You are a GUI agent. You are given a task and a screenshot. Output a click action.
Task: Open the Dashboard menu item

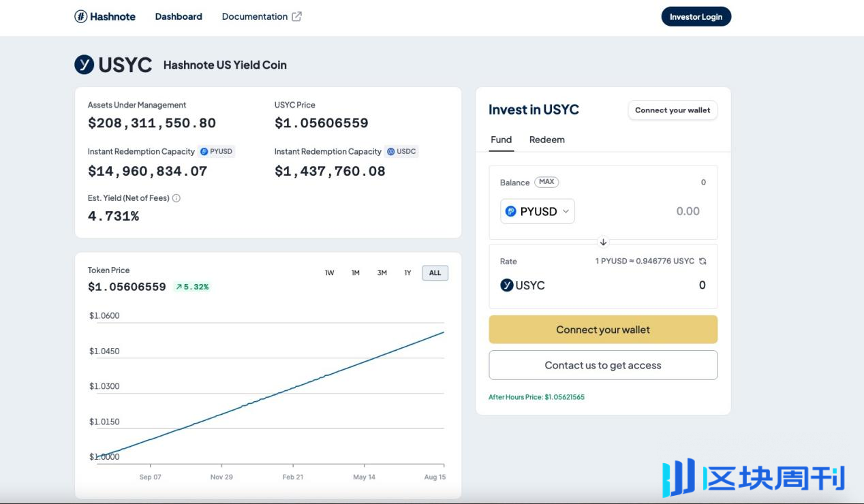pyautogui.click(x=179, y=16)
